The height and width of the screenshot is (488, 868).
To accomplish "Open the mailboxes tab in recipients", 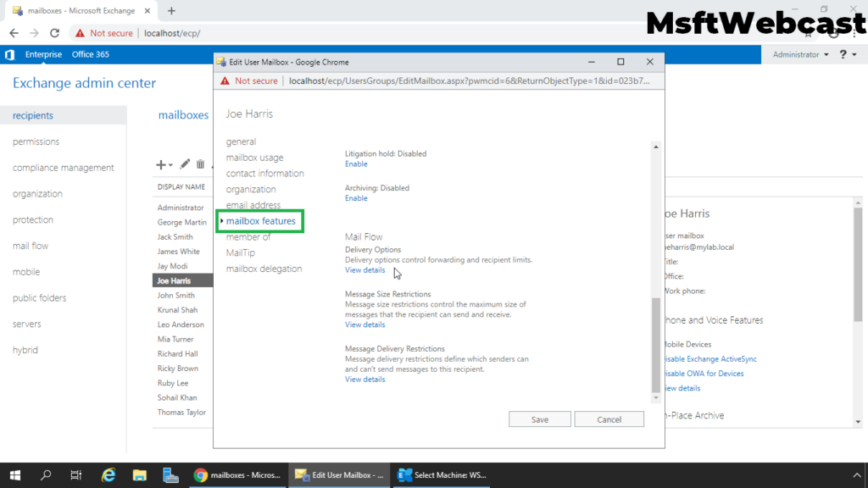I will point(183,115).
